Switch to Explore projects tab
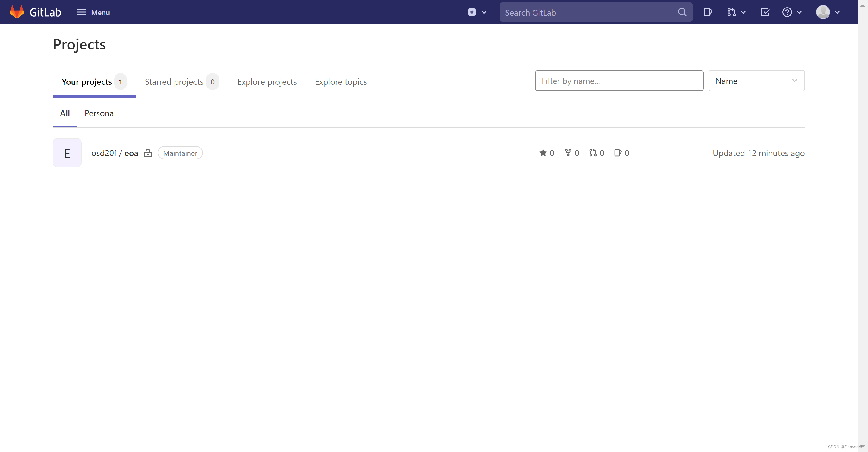Viewport: 868px width, 452px height. tap(267, 82)
